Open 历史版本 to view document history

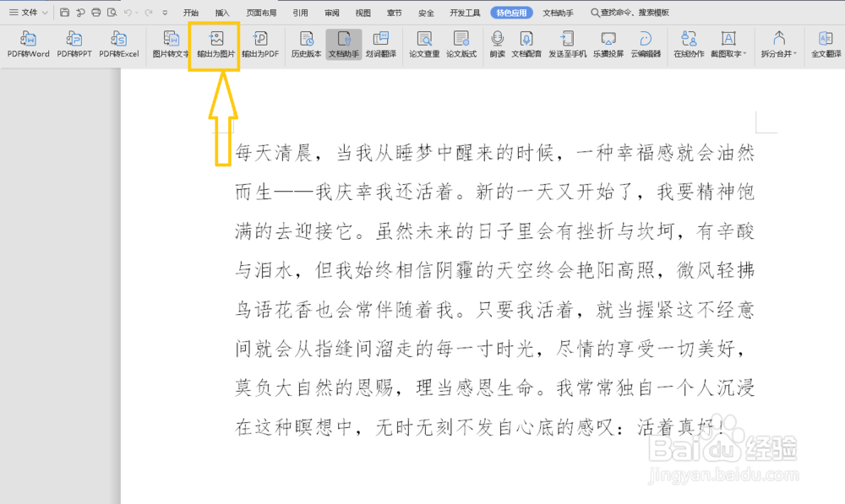(x=307, y=46)
